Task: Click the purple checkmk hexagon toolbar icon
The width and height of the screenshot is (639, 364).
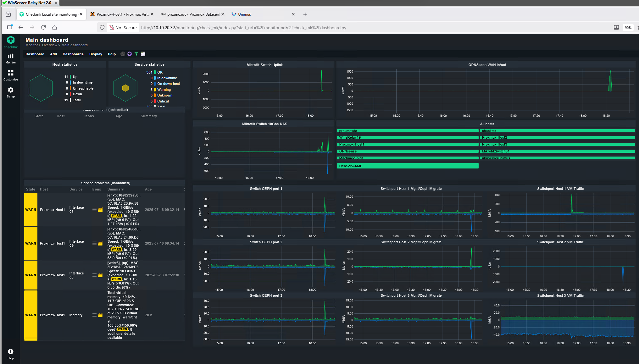Action: (130, 54)
